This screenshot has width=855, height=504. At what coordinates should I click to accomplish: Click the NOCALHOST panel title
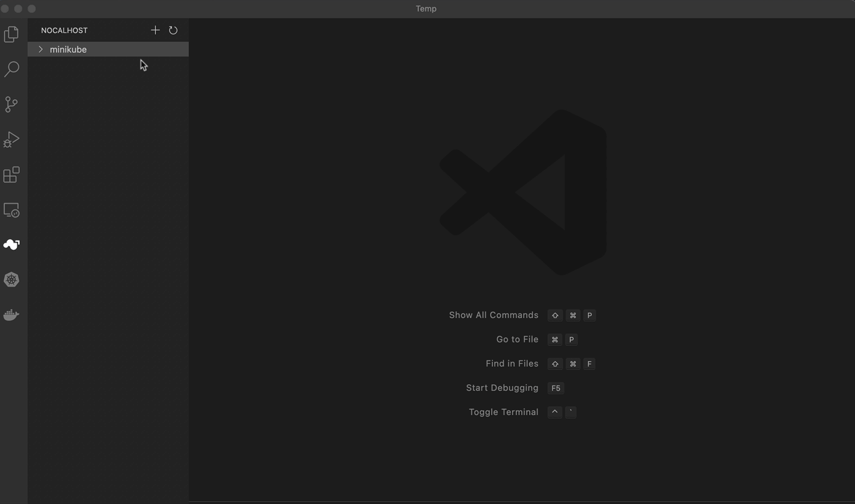pos(64,30)
